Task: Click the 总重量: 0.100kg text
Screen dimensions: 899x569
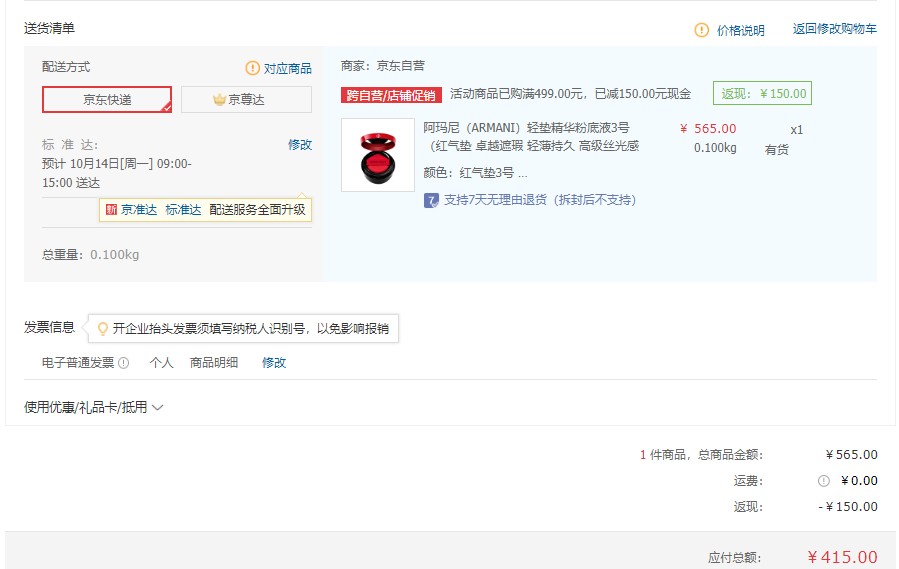Action: click(x=90, y=255)
